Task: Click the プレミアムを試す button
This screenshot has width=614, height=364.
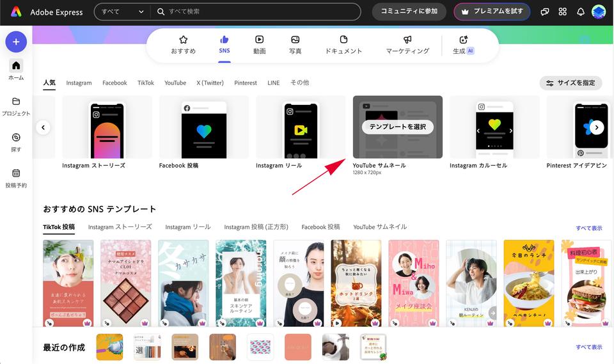Action: pyautogui.click(x=492, y=12)
